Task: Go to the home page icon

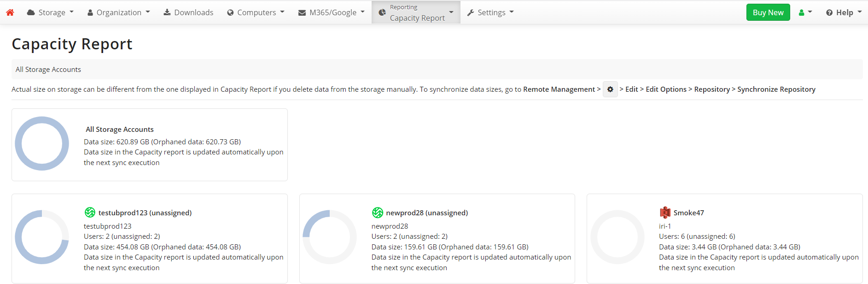Action: [x=10, y=12]
